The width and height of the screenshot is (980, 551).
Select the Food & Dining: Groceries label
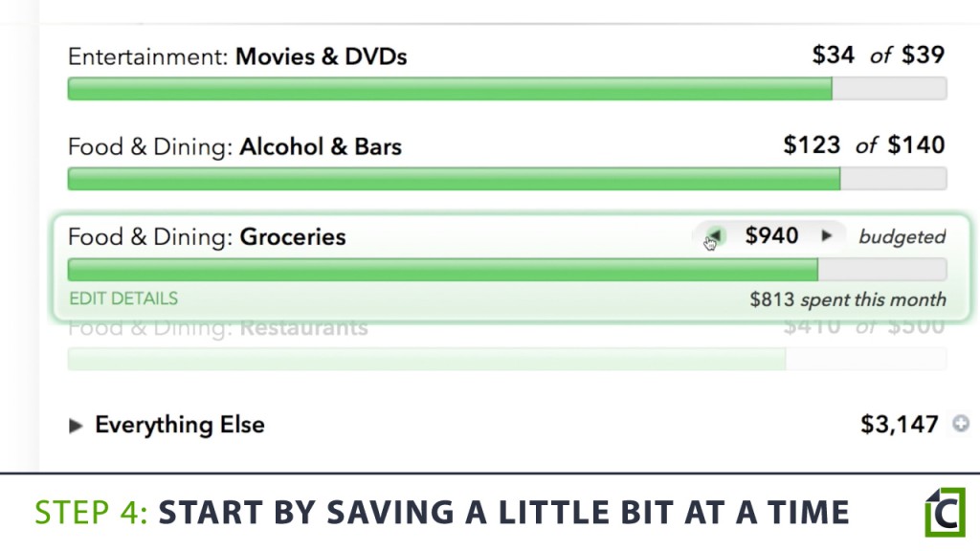tap(207, 237)
